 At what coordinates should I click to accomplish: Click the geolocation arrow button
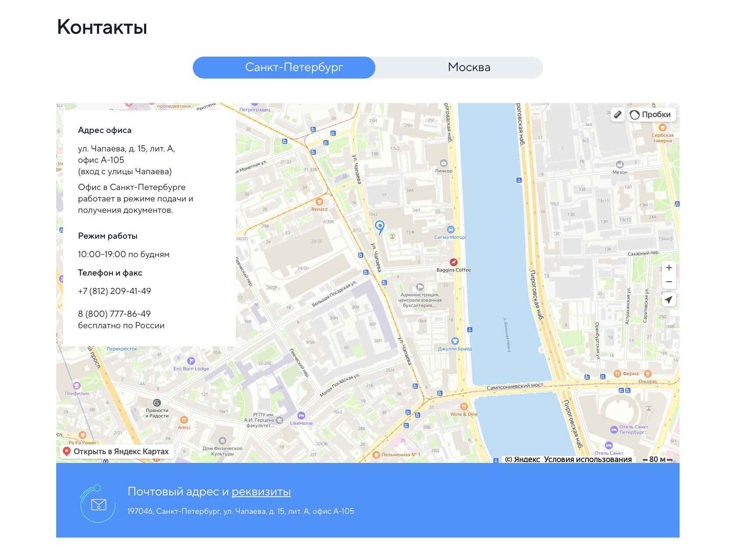coord(669,300)
